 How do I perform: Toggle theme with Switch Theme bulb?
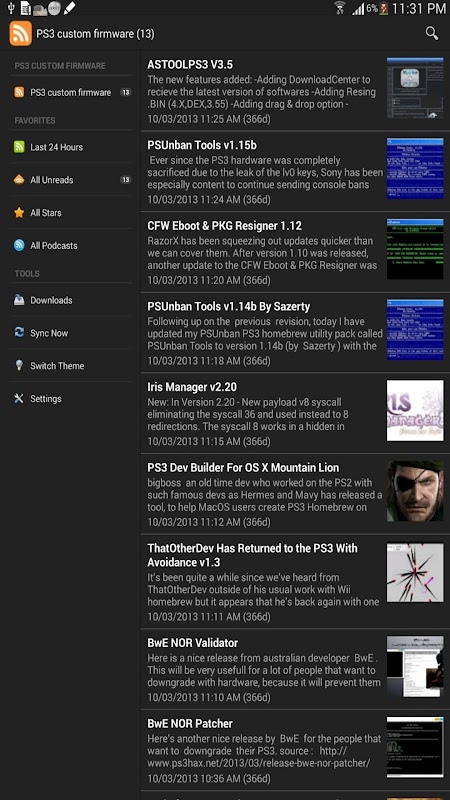click(19, 365)
